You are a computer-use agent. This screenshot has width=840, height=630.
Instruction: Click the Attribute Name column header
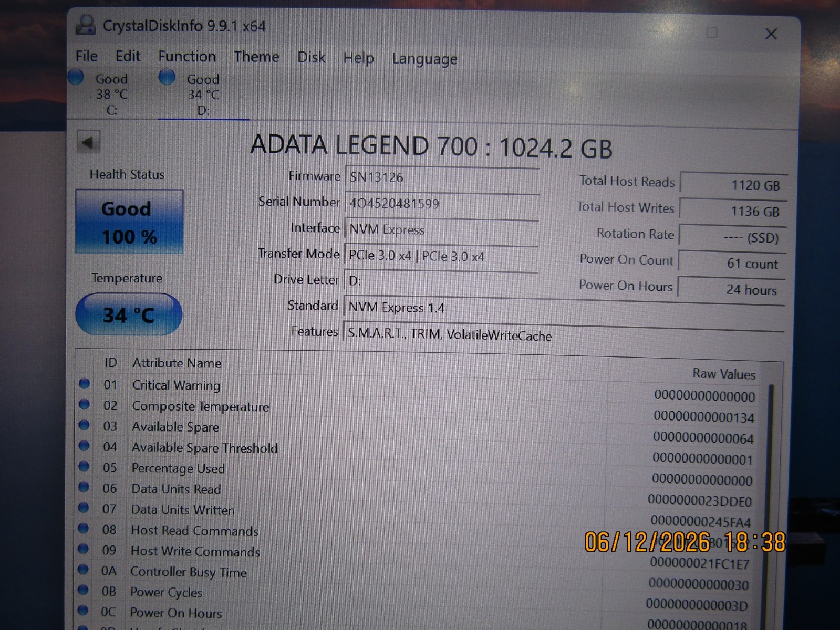click(x=177, y=363)
